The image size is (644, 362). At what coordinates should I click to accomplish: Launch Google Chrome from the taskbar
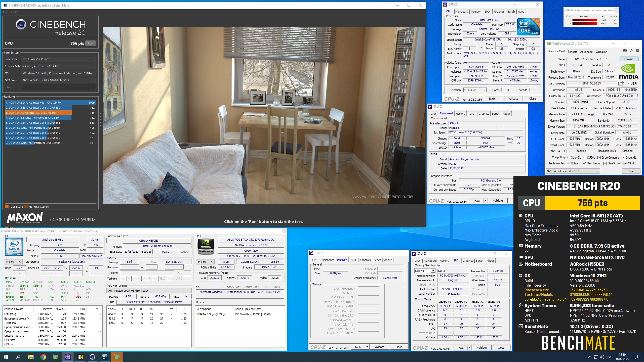click(x=43, y=357)
